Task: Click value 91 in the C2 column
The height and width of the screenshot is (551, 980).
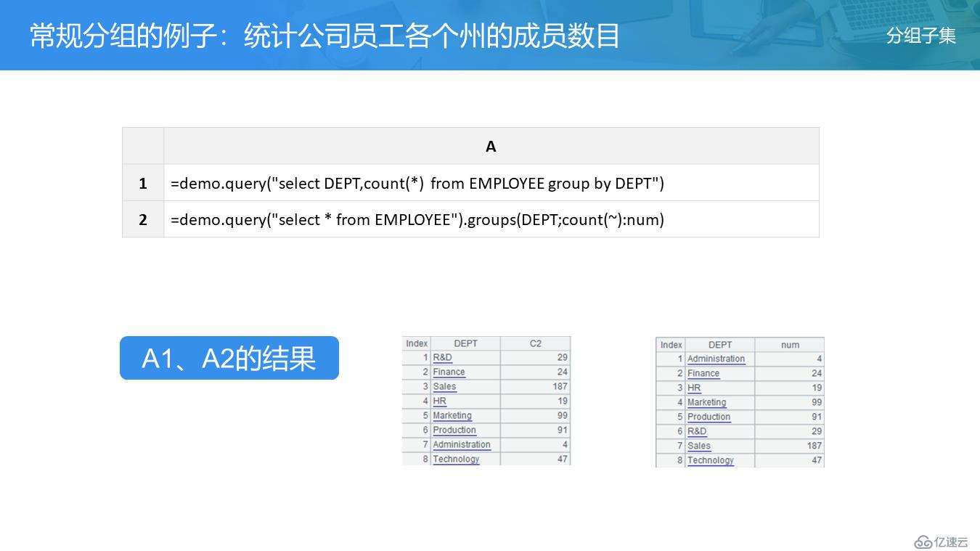Action: tap(563, 430)
